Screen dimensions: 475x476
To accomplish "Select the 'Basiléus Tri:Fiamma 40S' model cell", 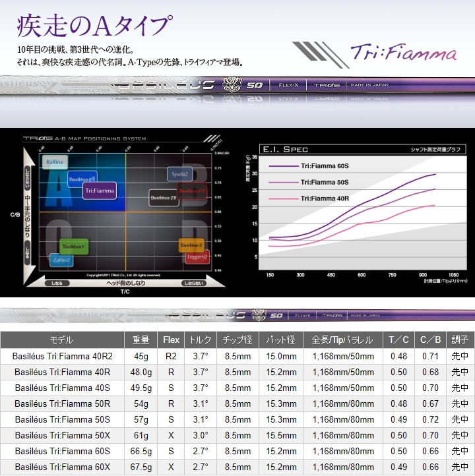I will (x=62, y=388).
